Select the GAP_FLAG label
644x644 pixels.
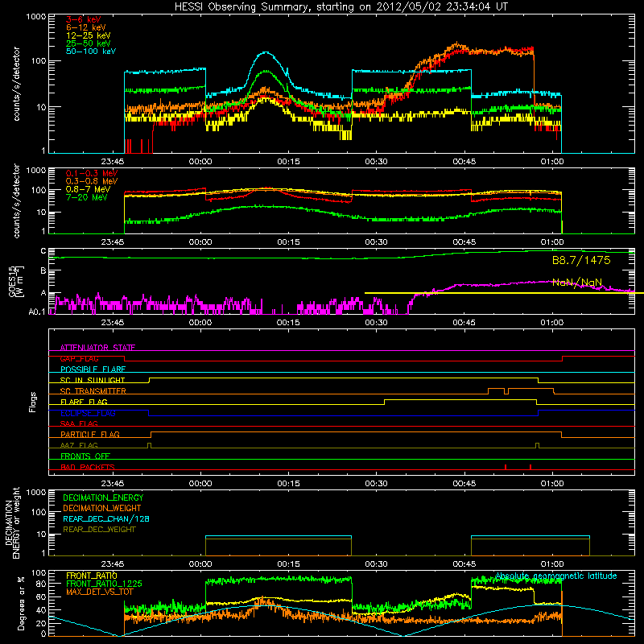pos(79,358)
